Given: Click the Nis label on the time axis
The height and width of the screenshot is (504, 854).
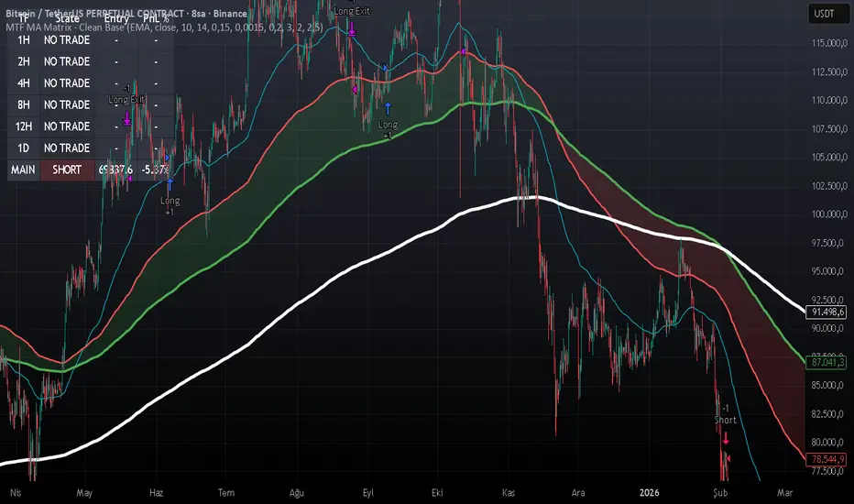Looking at the screenshot, I should click(16, 493).
